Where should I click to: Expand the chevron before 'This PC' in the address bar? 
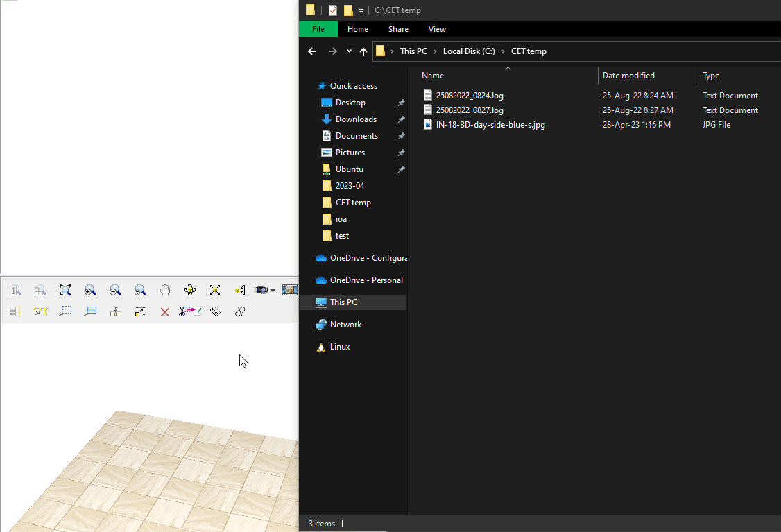(392, 51)
